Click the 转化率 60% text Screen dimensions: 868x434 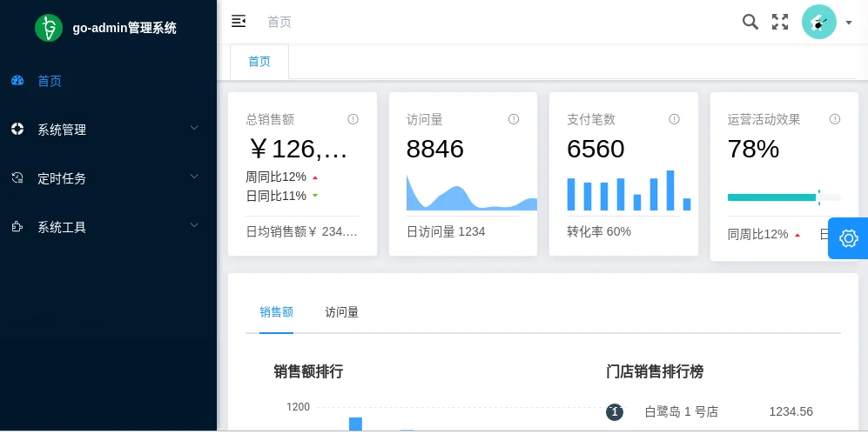point(599,231)
